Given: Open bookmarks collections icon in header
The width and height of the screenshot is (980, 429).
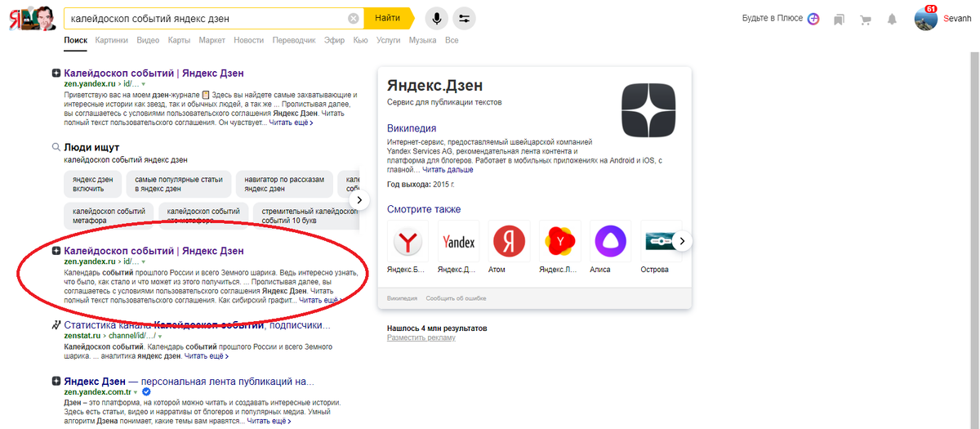Looking at the screenshot, I should click(839, 19).
